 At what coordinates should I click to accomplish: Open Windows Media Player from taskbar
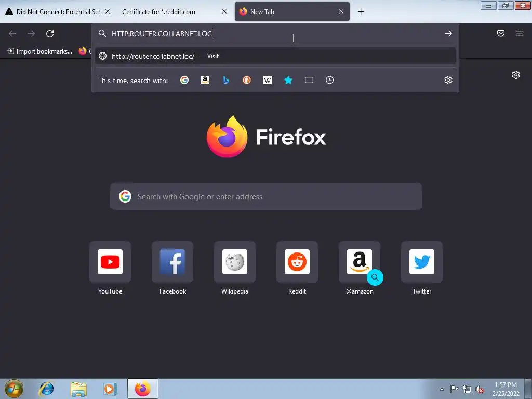pos(110,389)
